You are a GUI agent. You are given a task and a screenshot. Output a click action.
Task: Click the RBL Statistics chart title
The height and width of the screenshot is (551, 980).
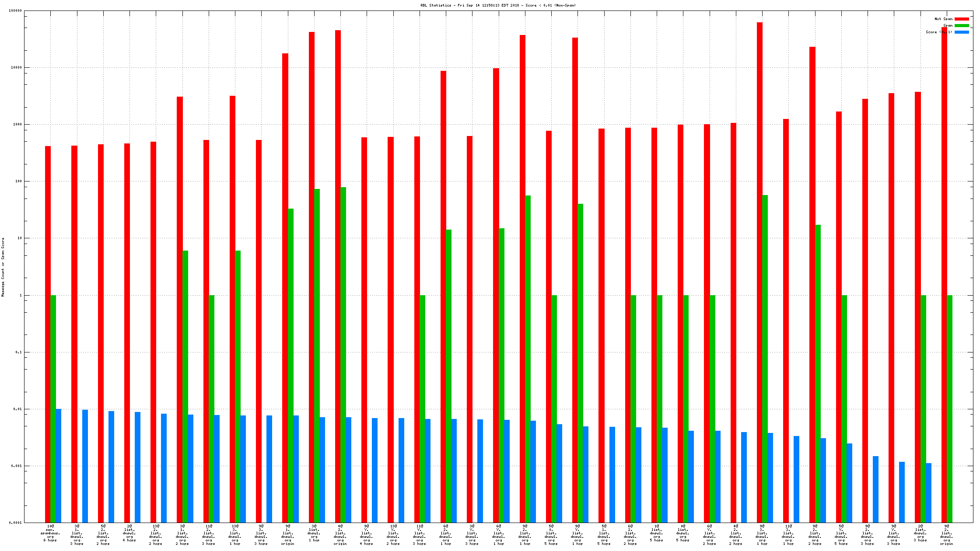pyautogui.click(x=498, y=5)
